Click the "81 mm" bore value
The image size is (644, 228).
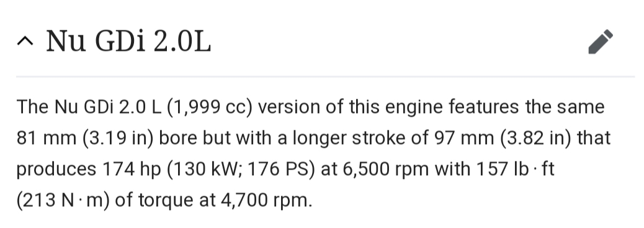(47, 138)
